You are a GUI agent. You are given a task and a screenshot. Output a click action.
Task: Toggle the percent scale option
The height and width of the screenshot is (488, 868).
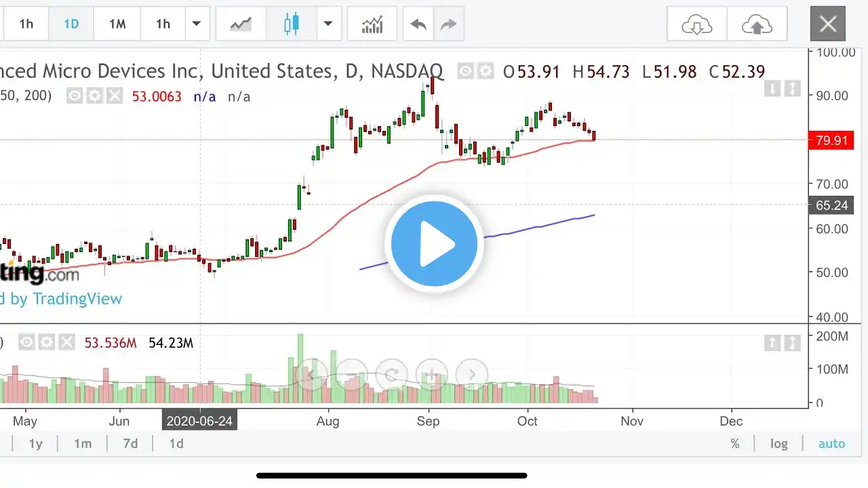tap(734, 444)
